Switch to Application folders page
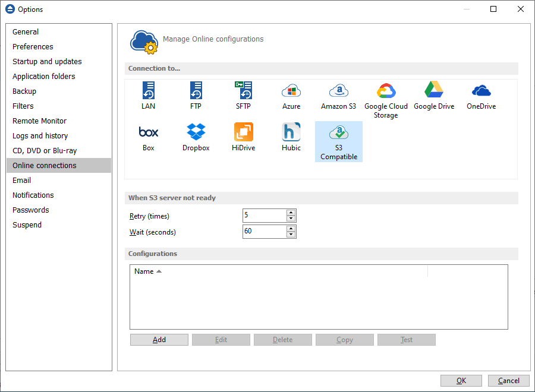The width and height of the screenshot is (535, 392). click(x=59, y=77)
